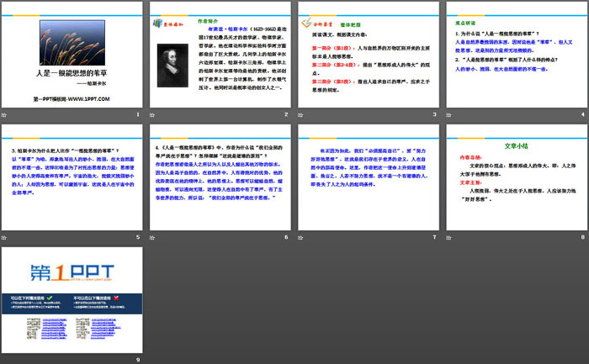
Task: Select slide 2 with Pascal's portrait
Action: coord(220,53)
